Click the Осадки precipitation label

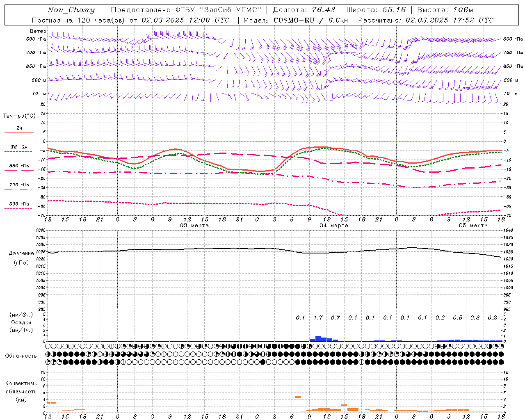21,322
